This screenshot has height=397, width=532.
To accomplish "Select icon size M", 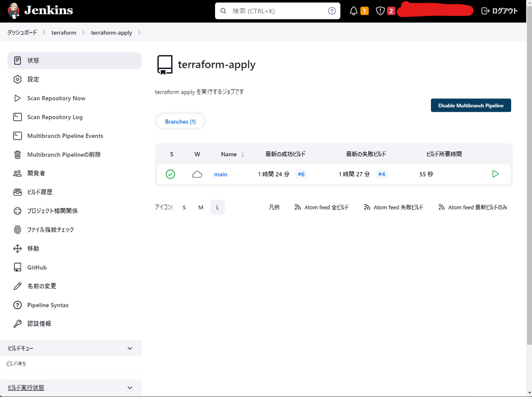I will [201, 207].
